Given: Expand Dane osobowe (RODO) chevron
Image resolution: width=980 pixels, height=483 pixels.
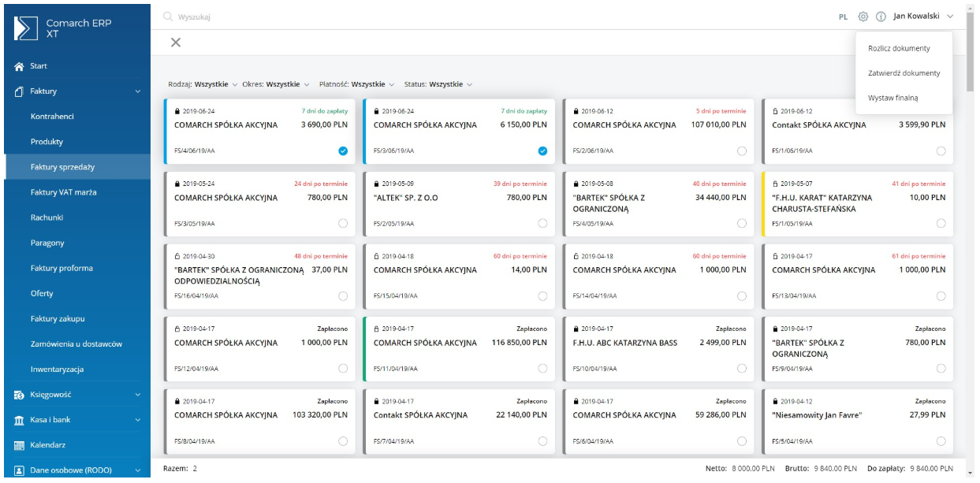Looking at the screenshot, I should point(138,470).
